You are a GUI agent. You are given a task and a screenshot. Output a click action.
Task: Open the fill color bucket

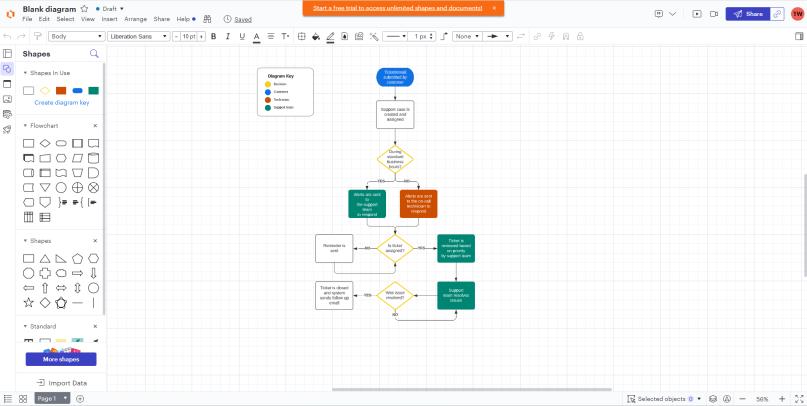[316, 37]
